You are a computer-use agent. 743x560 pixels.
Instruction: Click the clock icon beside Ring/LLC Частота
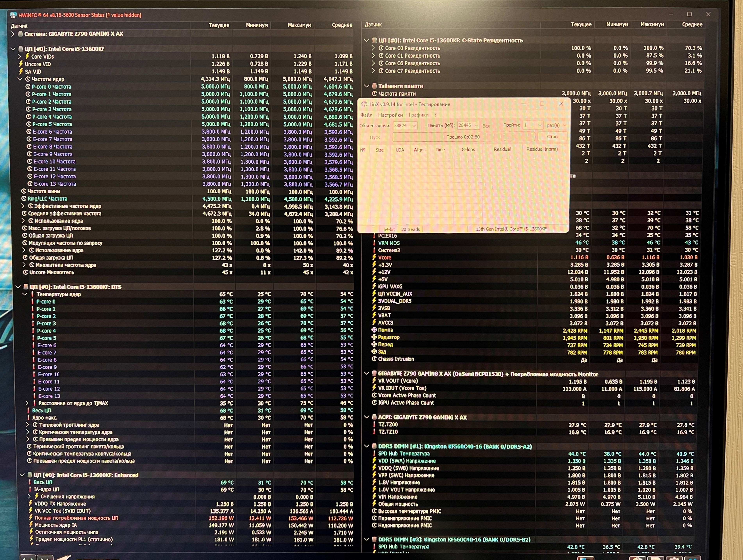click(24, 198)
